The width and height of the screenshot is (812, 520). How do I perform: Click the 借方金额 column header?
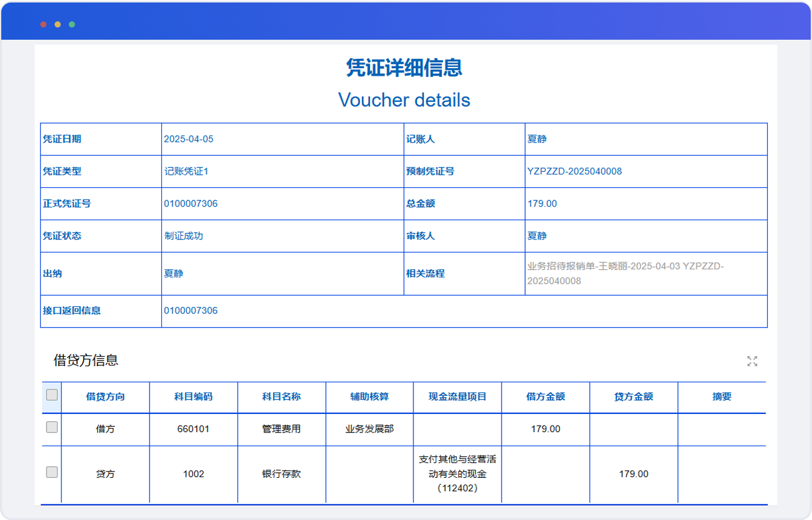click(545, 397)
